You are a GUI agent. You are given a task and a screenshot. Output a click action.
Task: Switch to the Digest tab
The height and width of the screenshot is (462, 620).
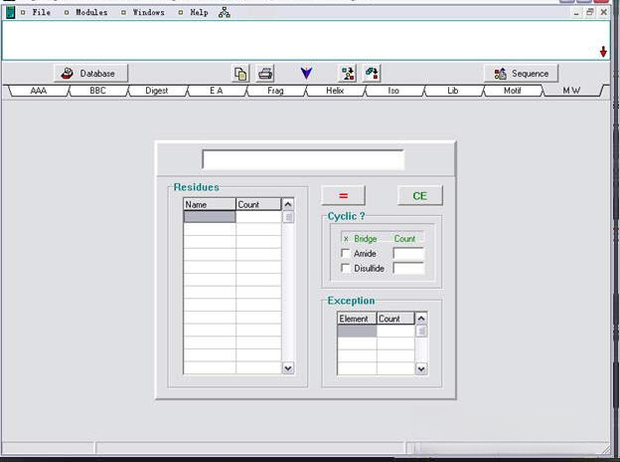(x=157, y=91)
